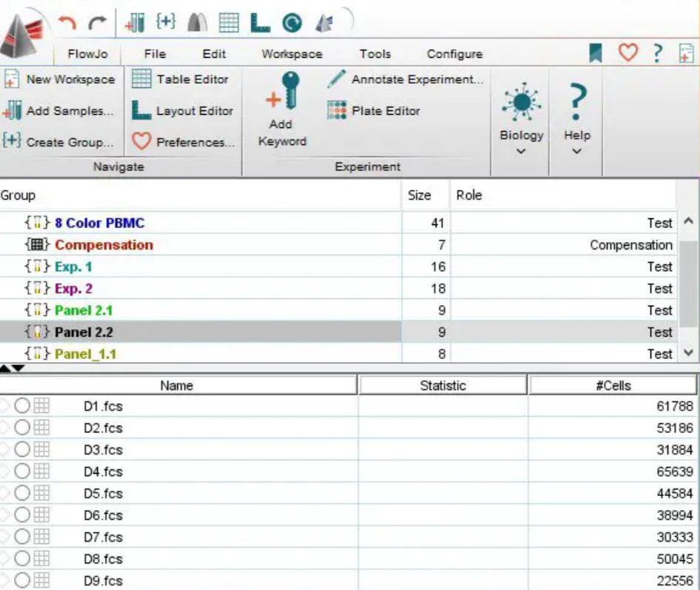This screenshot has height=590, width=700.
Task: Open the table editor grid icon in quick toolbar
Action: click(x=229, y=22)
